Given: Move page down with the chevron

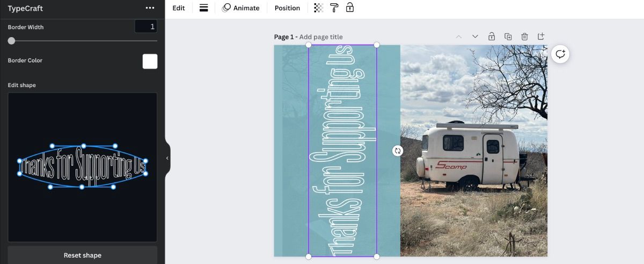Looking at the screenshot, I should coord(475,37).
